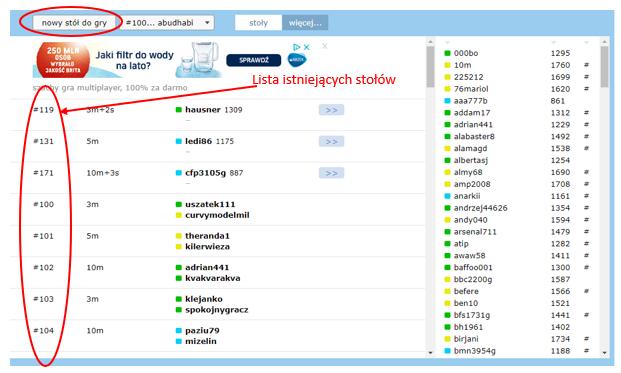Click the table list scrollbar up arrow
The width and height of the screenshot is (621, 373).
(x=430, y=41)
